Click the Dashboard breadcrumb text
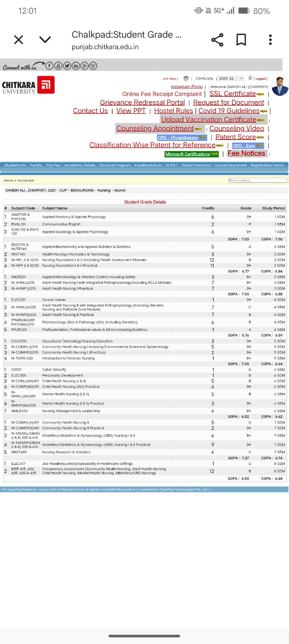289x644 pixels. 25,181
